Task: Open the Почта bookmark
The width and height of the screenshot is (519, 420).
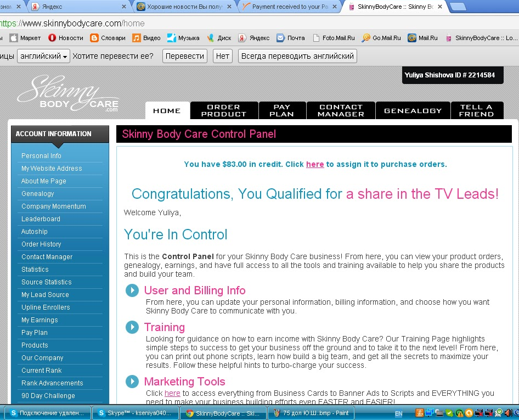Action: coord(291,38)
